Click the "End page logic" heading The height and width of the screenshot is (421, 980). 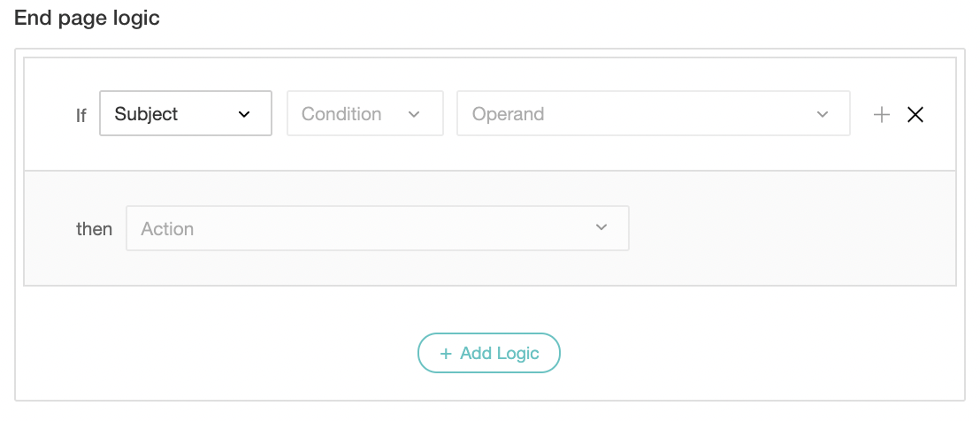87,18
